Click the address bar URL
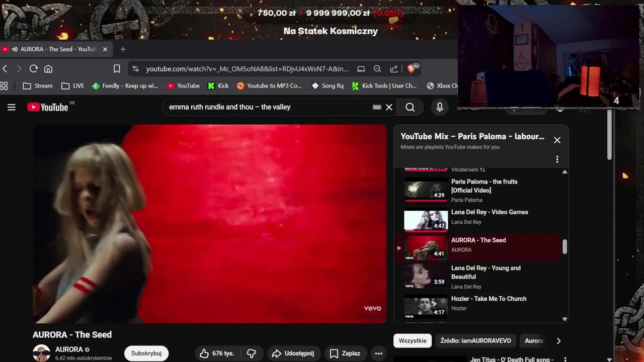Screen dimensions: 644x362 (x=247, y=69)
